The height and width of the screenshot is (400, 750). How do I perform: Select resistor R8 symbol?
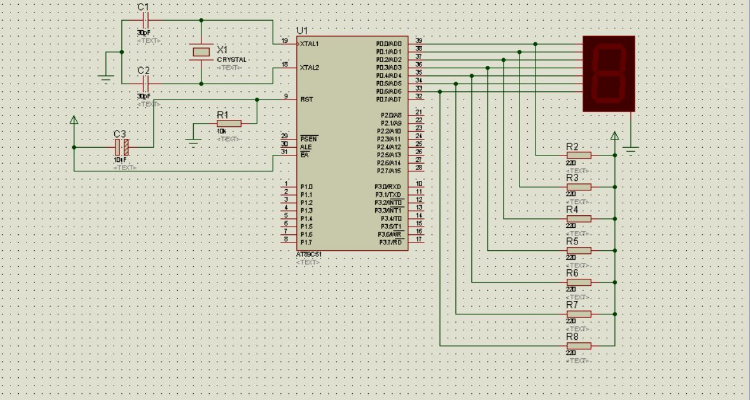click(x=578, y=346)
